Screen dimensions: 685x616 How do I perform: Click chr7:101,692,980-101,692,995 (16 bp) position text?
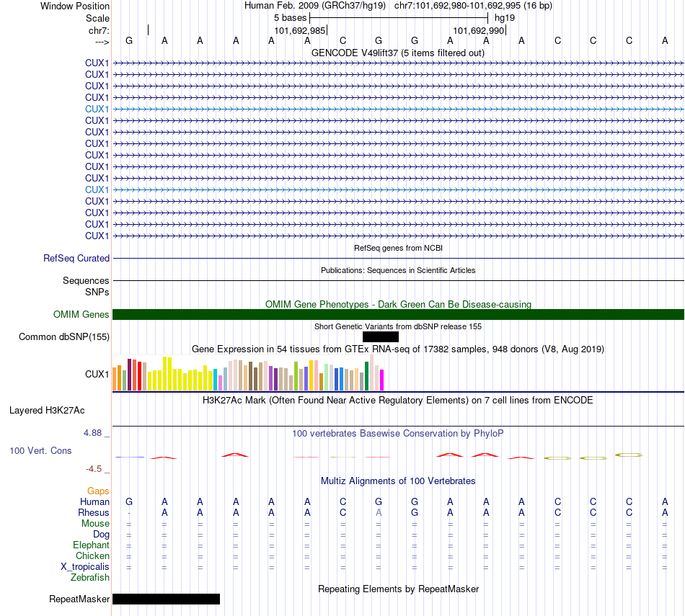[x=473, y=6]
